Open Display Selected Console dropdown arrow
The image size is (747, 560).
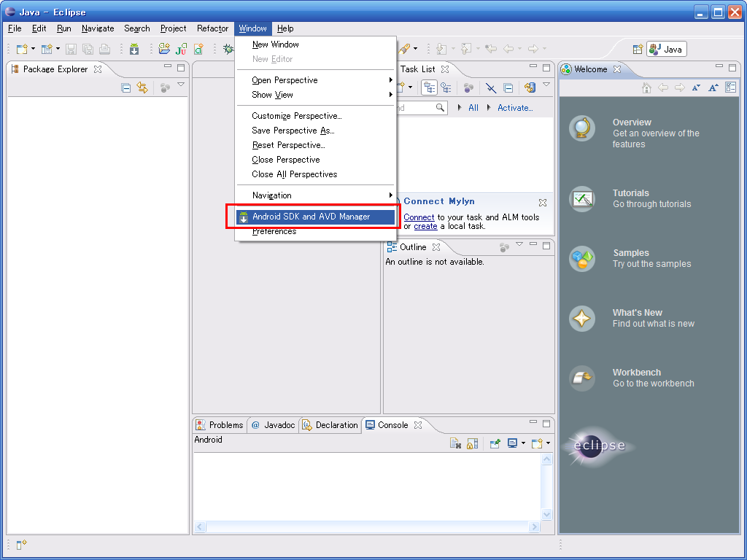[524, 443]
